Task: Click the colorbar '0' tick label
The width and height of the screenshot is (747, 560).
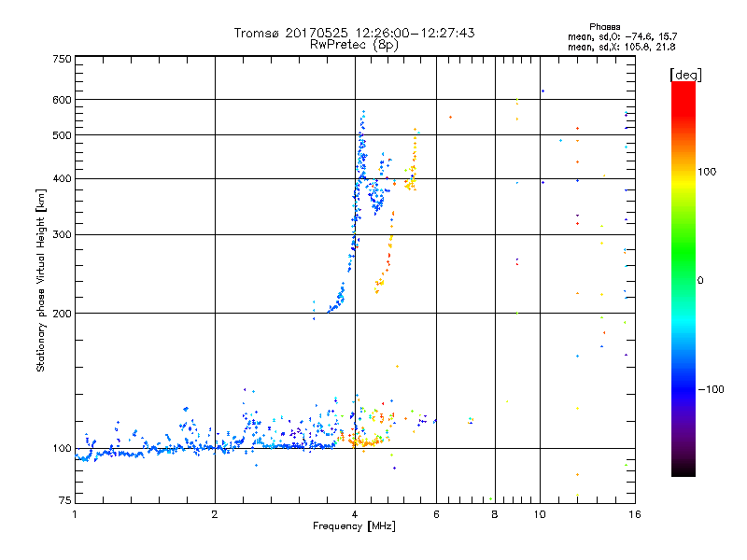Action: click(x=700, y=281)
